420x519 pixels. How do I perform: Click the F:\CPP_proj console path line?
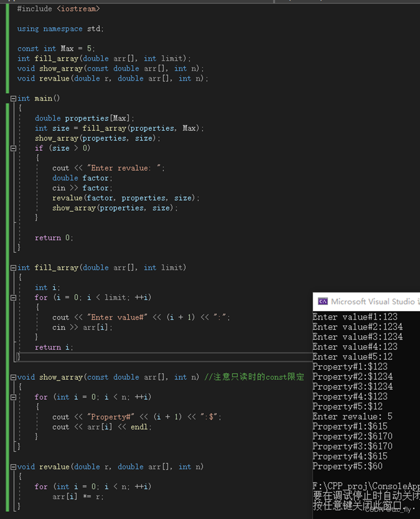coord(366,486)
